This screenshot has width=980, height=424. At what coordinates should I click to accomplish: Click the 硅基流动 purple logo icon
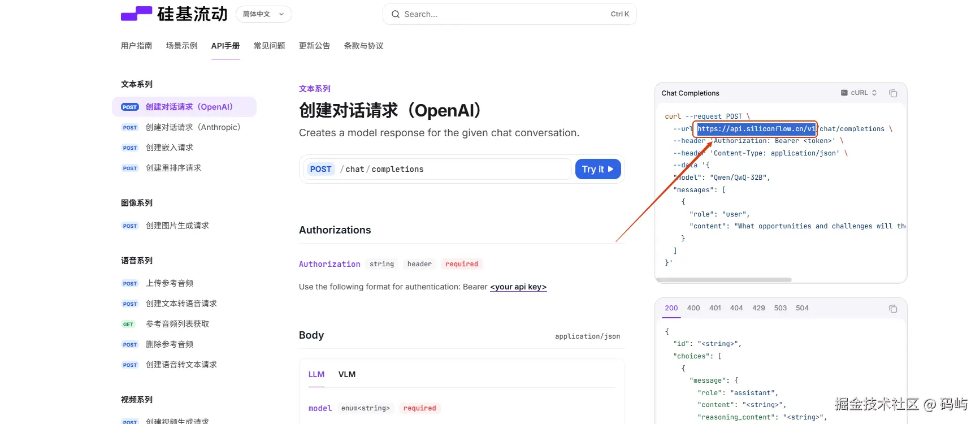pos(136,14)
